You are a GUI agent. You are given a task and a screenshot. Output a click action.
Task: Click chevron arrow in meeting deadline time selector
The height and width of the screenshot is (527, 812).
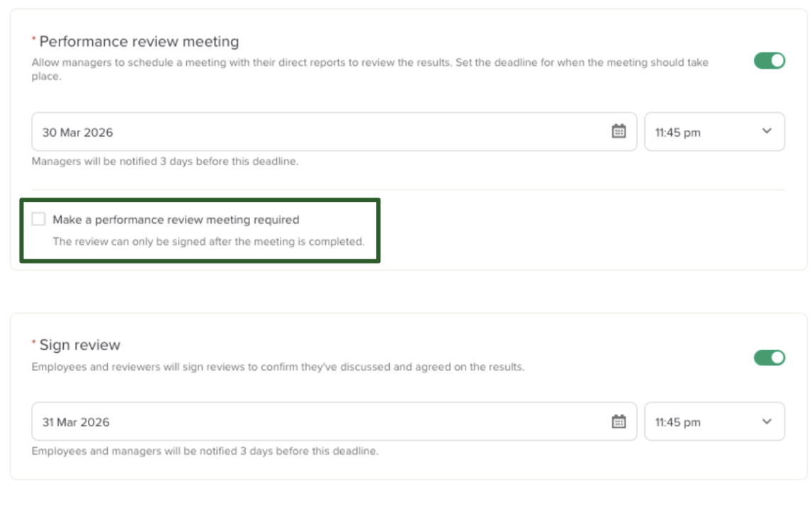point(767,131)
